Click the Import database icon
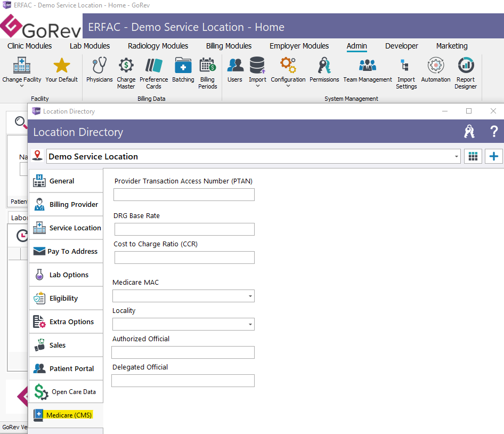 pos(257,65)
